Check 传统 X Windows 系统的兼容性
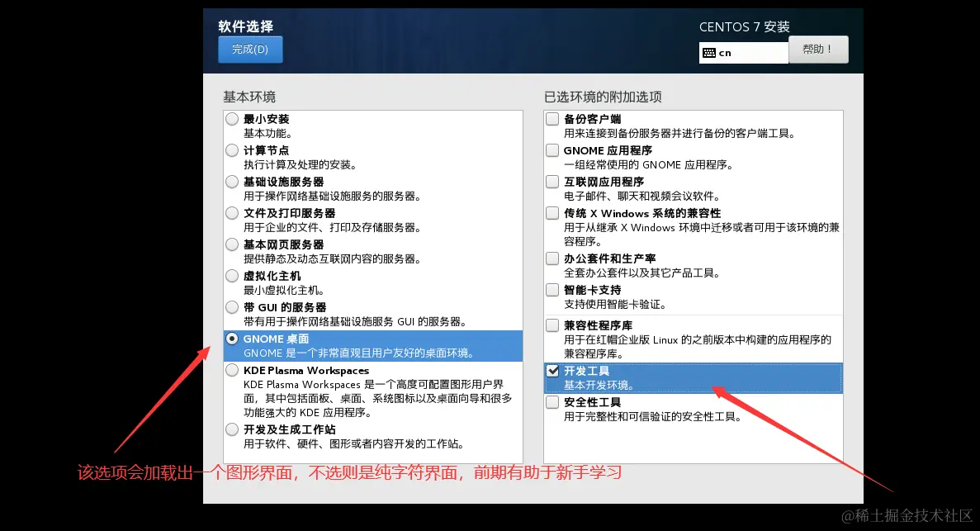Screen dimensions: 980x531 click(552, 212)
